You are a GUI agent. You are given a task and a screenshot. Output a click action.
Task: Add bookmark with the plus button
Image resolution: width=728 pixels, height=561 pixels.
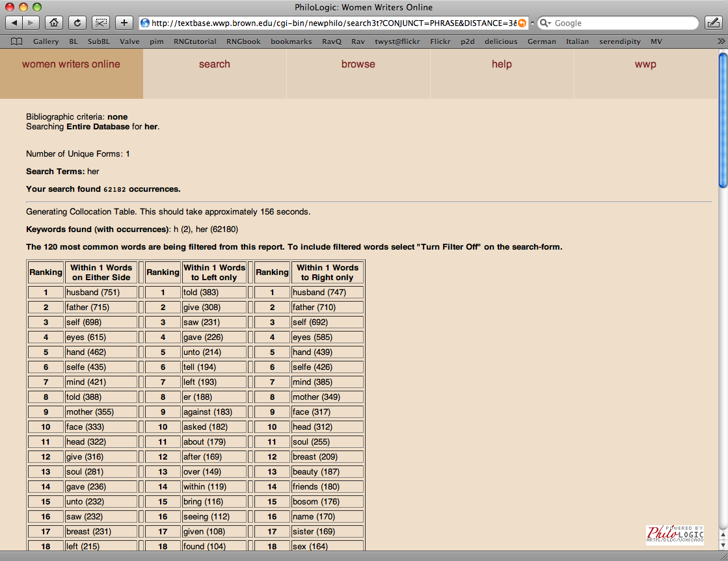tap(124, 23)
